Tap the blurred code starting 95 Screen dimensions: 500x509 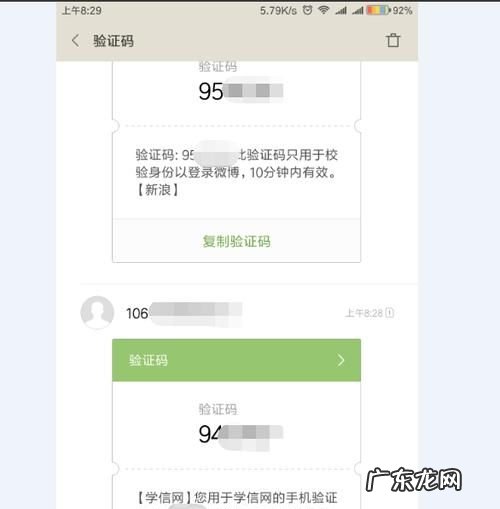pyautogui.click(x=241, y=91)
